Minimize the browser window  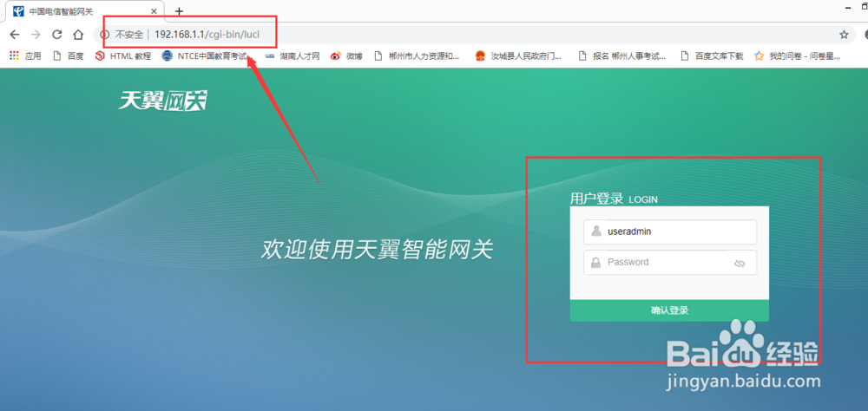tap(848, 7)
